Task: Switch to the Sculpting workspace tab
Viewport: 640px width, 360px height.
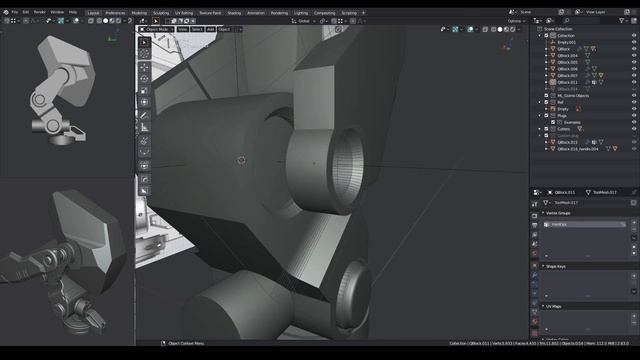Action: tap(161, 13)
